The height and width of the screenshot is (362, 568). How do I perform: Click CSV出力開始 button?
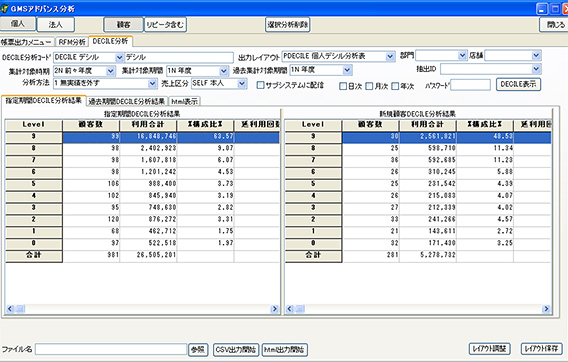236,350
